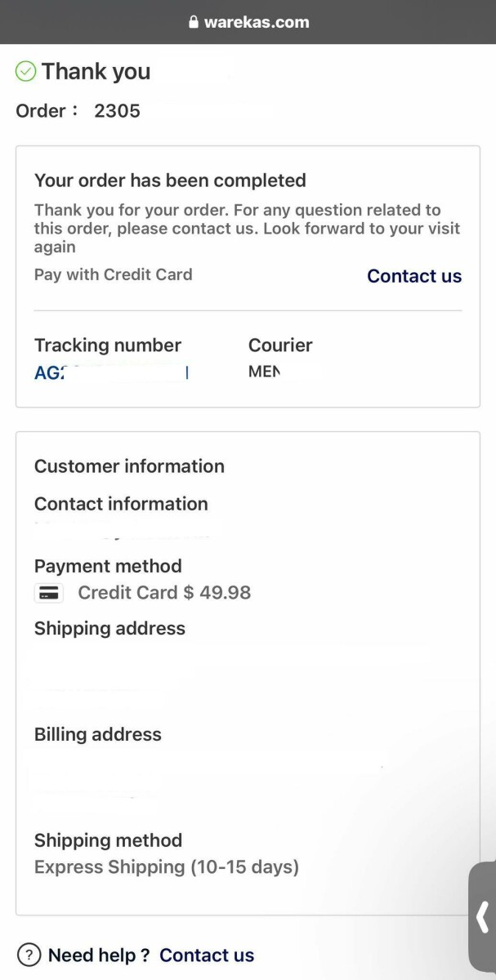
Task: Click the Billing address heading
Action: tap(98, 735)
